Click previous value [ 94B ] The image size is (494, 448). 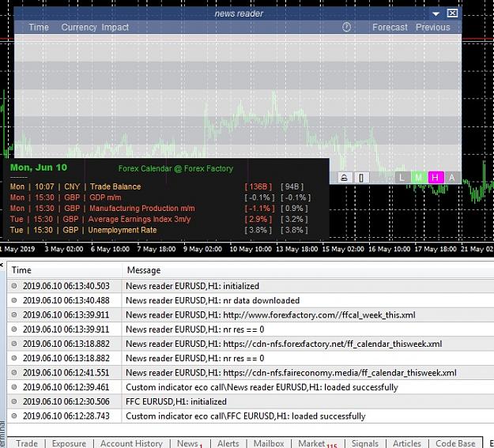pyautogui.click(x=292, y=186)
